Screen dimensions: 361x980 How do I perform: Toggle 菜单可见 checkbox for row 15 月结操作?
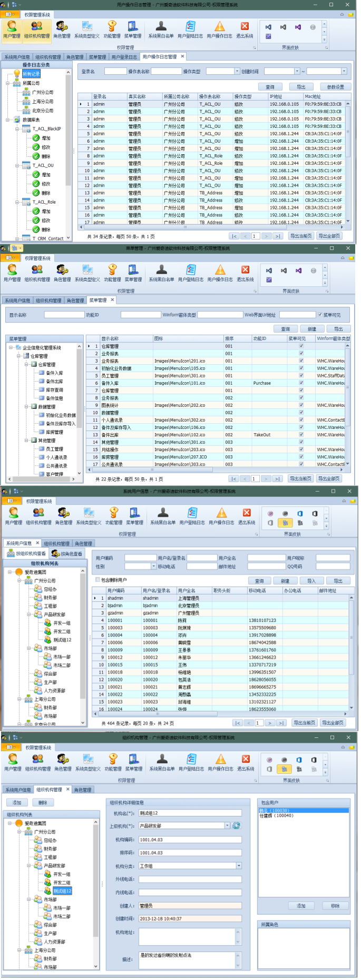[301, 449]
